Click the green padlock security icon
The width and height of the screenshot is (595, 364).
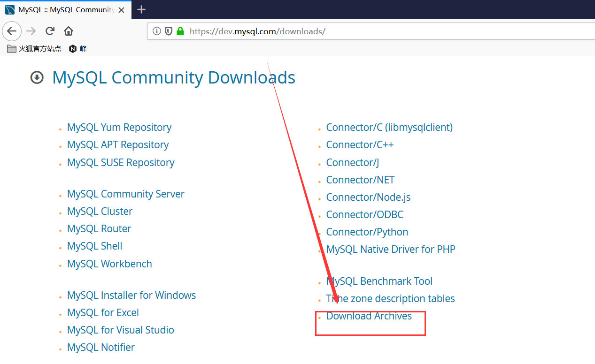coord(180,31)
